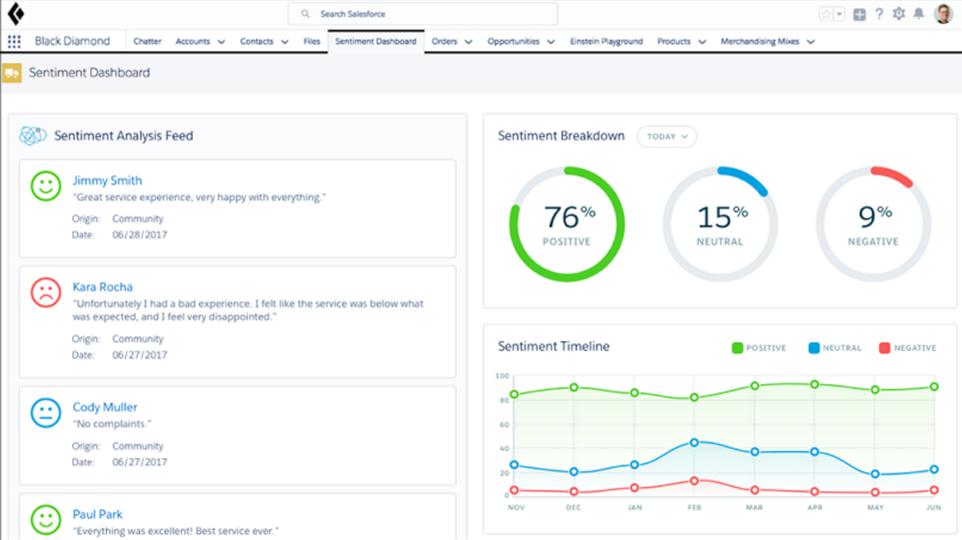This screenshot has width=962, height=540.
Task: Open Jimmy Smith's name link
Action: 107,181
